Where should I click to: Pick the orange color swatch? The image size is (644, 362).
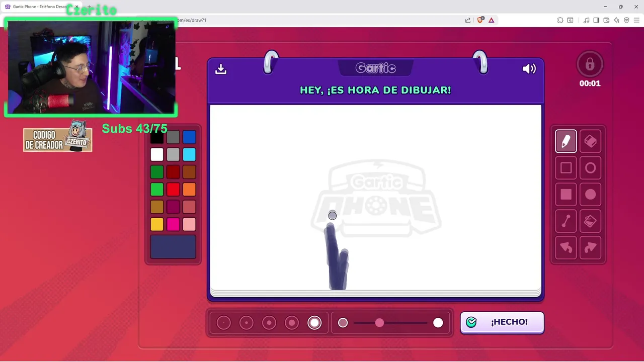click(189, 190)
